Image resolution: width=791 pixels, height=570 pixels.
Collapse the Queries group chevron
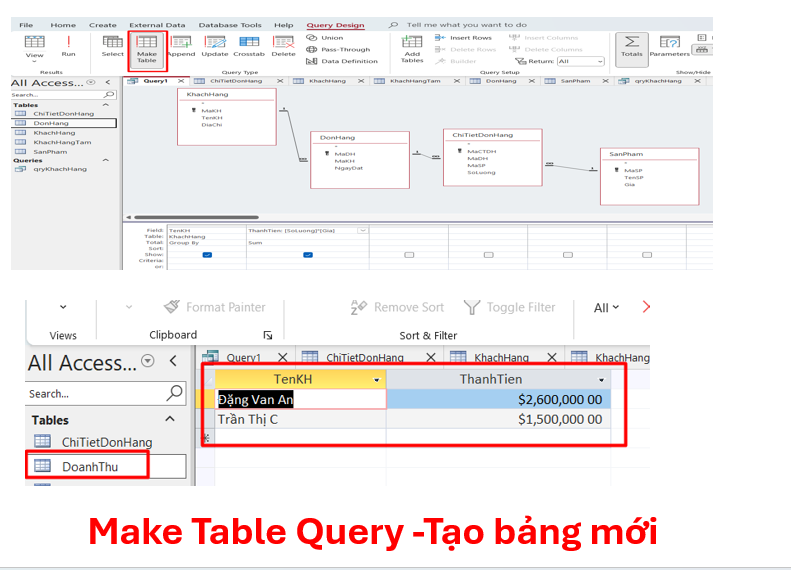[106, 160]
